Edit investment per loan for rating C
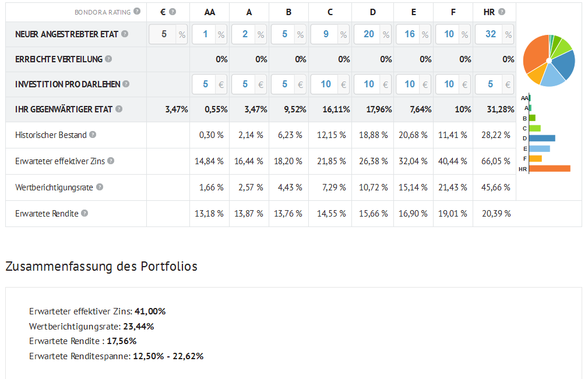Image resolution: width=588 pixels, height=379 pixels. click(325, 84)
